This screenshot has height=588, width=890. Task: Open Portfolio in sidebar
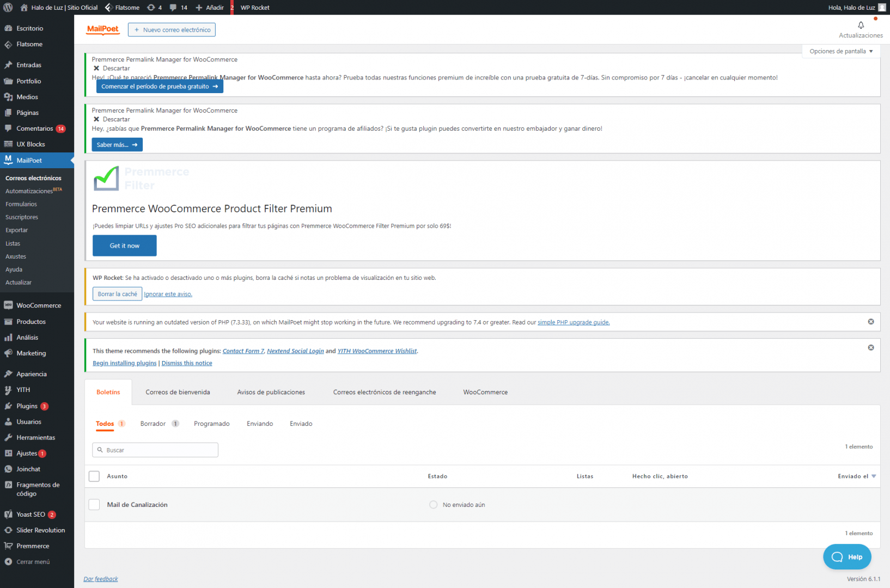pos(28,81)
